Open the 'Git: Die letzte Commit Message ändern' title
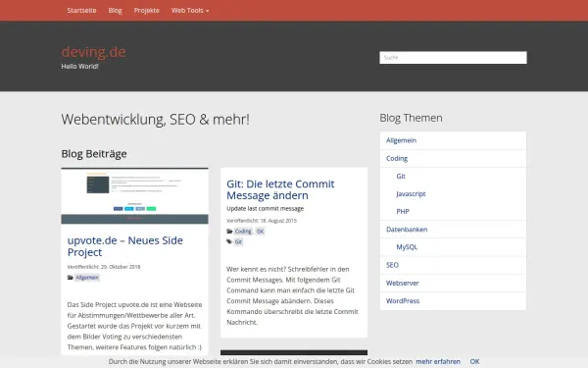This screenshot has width=588, height=368. [280, 189]
